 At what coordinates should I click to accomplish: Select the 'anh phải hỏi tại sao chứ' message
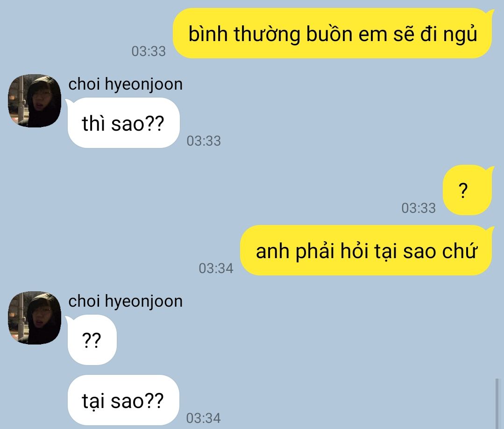[366, 250]
